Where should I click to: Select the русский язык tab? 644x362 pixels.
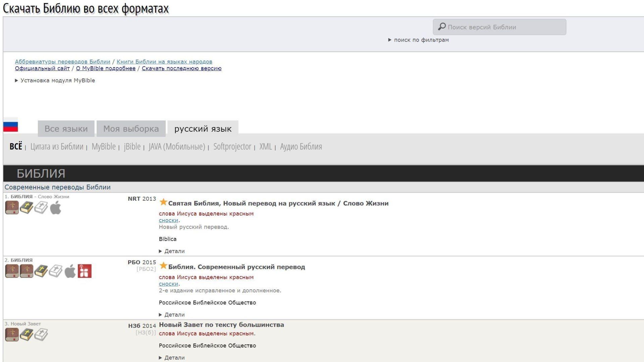[x=203, y=129]
